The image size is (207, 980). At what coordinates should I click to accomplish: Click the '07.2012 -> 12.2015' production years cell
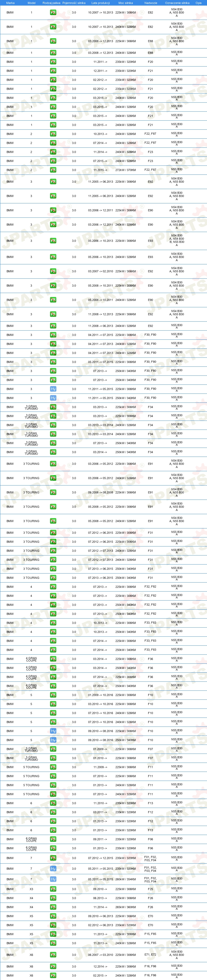click(x=100, y=858)
